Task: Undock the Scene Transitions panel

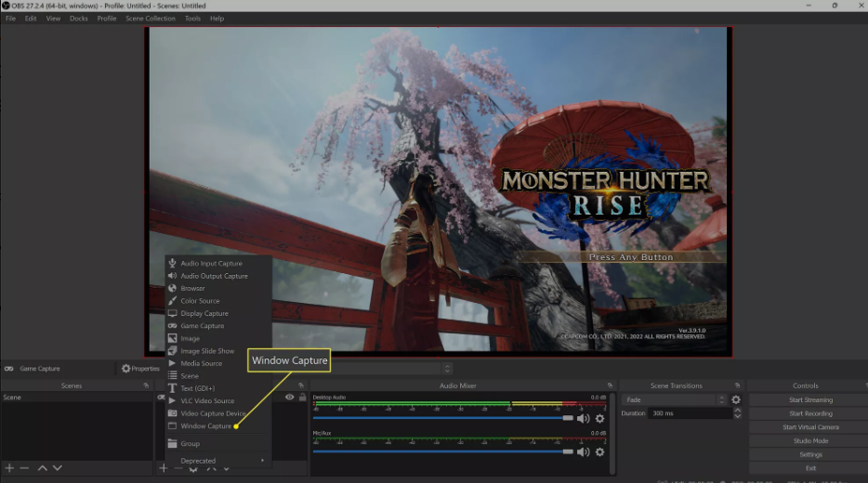Action: (737, 385)
